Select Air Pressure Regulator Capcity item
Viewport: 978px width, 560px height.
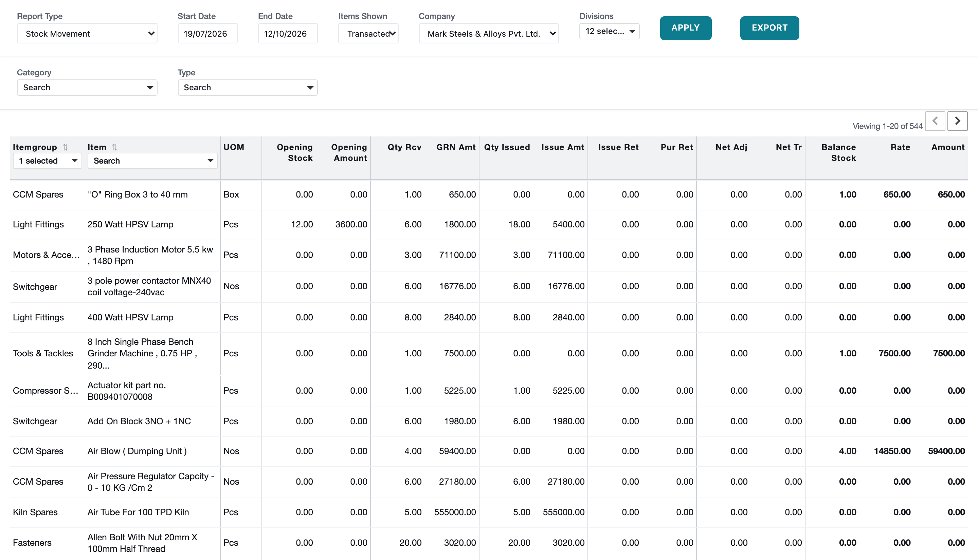[x=151, y=482]
